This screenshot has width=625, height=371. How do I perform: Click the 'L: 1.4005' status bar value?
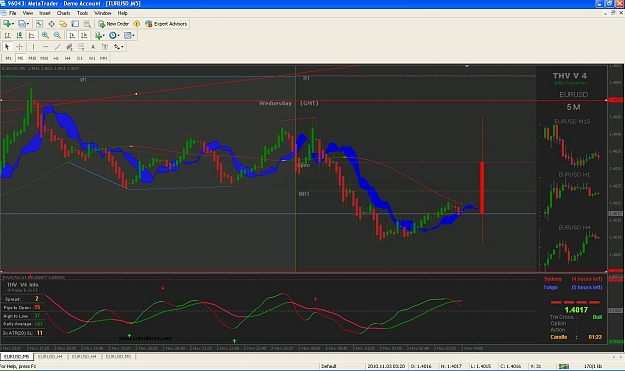coord(480,366)
